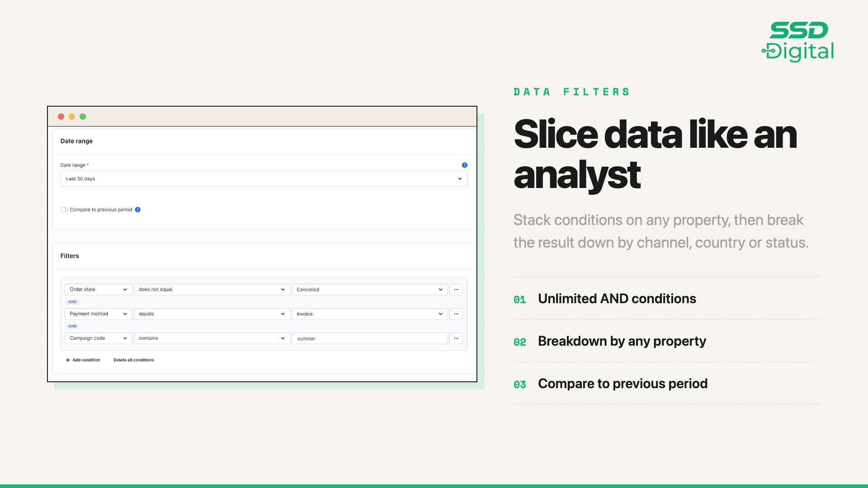
Task: Open the more options menu for Campaign code row
Action: [456, 338]
